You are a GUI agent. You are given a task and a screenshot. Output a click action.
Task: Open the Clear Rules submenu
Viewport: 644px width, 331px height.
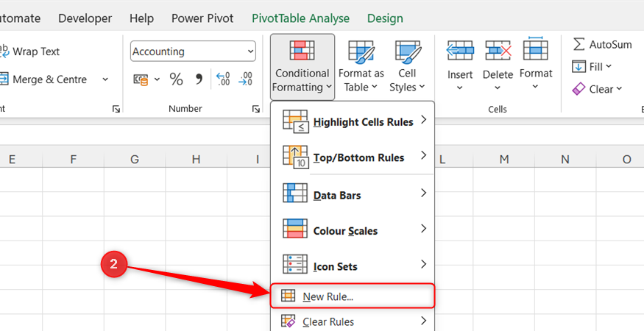(353, 321)
